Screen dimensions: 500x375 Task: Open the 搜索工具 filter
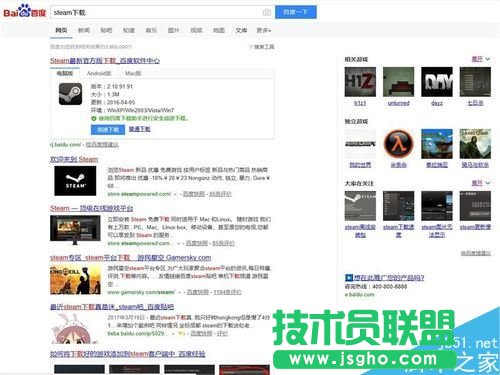pos(262,47)
